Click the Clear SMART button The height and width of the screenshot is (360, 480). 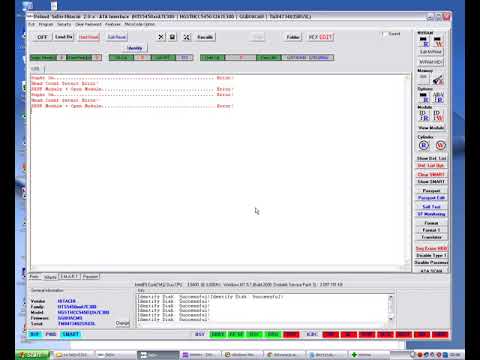pos(432,175)
